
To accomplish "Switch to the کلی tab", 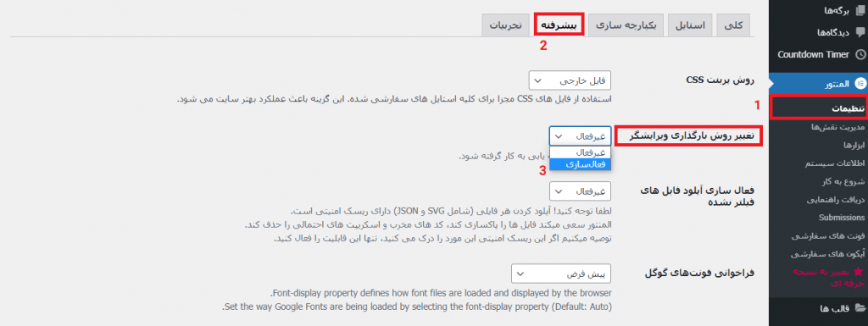I will [733, 25].
